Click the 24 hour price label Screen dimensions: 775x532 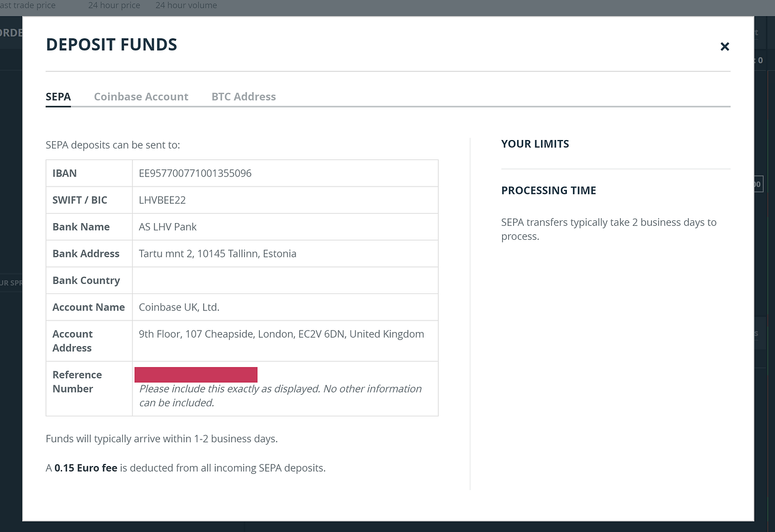point(114,6)
